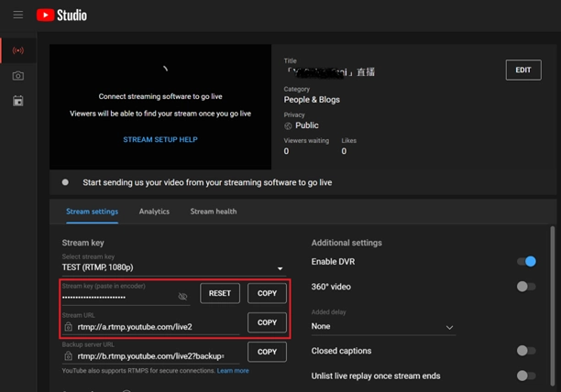Click the Stream URL rtmp://a.rtmp.youtube.com/live2 field
561x392 pixels.
150,327
